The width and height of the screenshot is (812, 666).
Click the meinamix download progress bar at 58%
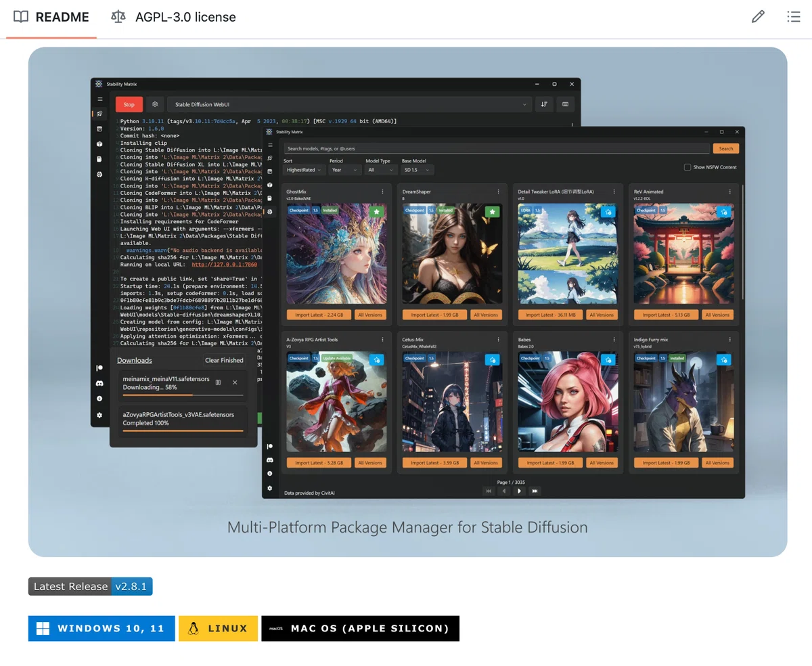pyautogui.click(x=183, y=395)
